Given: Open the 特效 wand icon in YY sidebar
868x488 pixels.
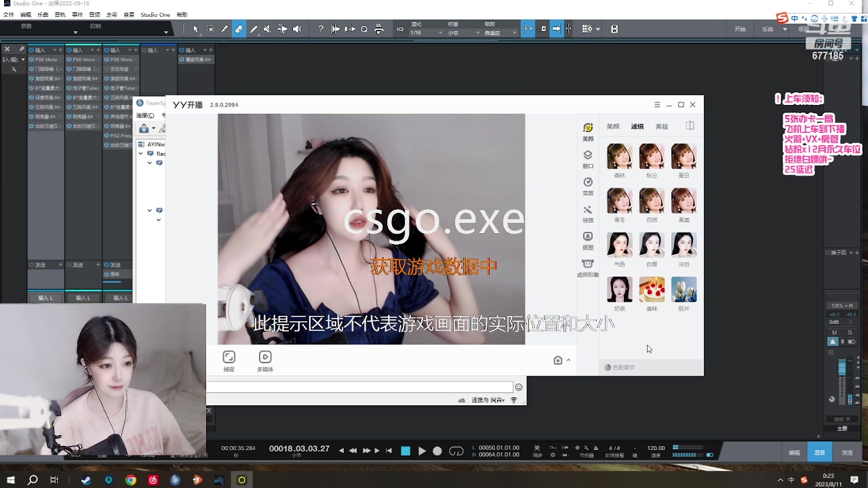Looking at the screenshot, I should point(588,213).
